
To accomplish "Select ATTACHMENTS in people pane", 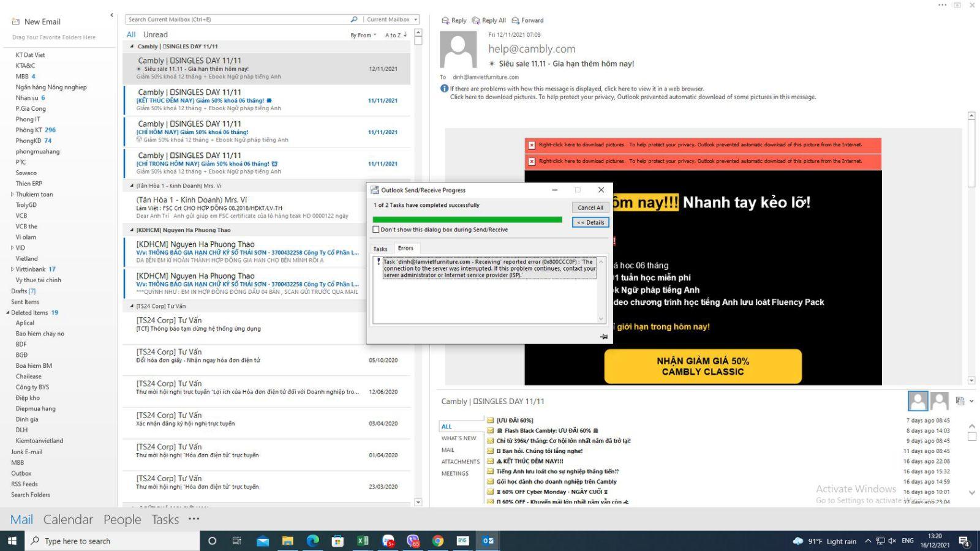I will point(461,462).
